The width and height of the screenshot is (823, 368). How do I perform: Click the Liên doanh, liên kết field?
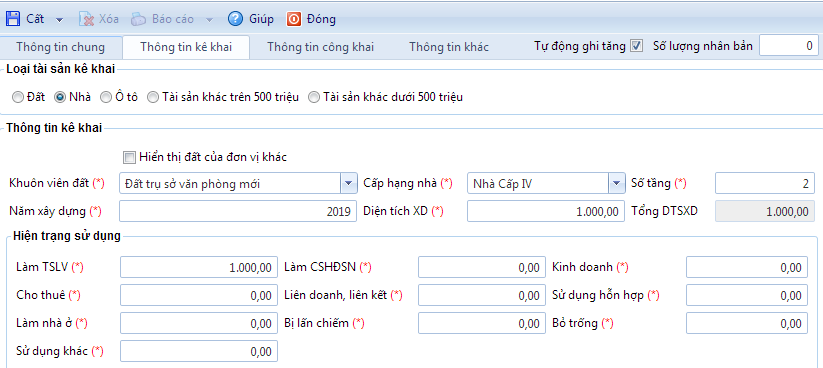tap(482, 295)
